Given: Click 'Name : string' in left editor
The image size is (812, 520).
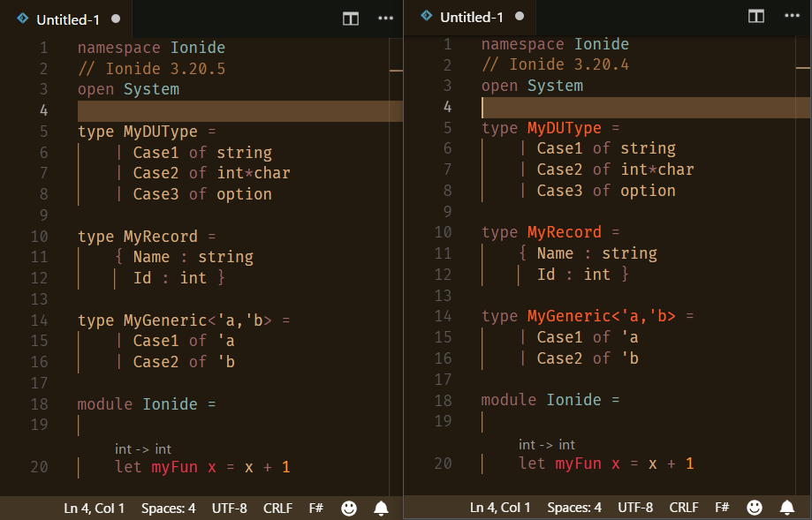Looking at the screenshot, I should coord(194,257).
